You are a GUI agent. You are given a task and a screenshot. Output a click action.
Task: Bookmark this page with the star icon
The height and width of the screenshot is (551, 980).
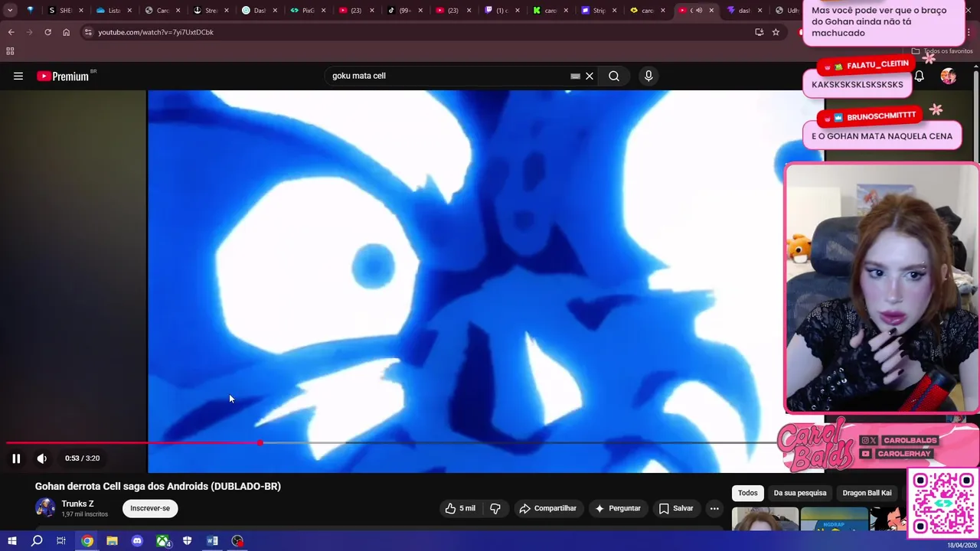tap(776, 32)
